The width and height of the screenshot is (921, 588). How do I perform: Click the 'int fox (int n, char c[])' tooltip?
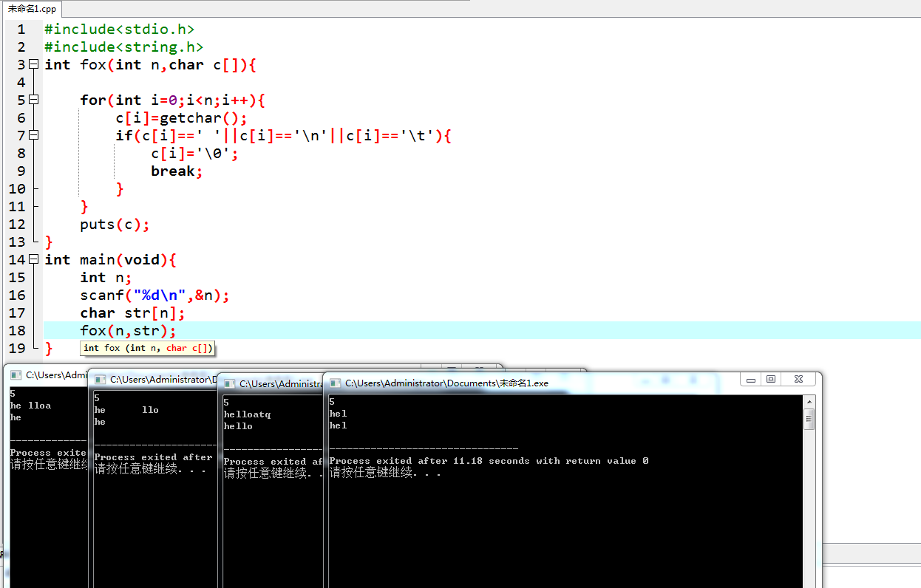148,348
